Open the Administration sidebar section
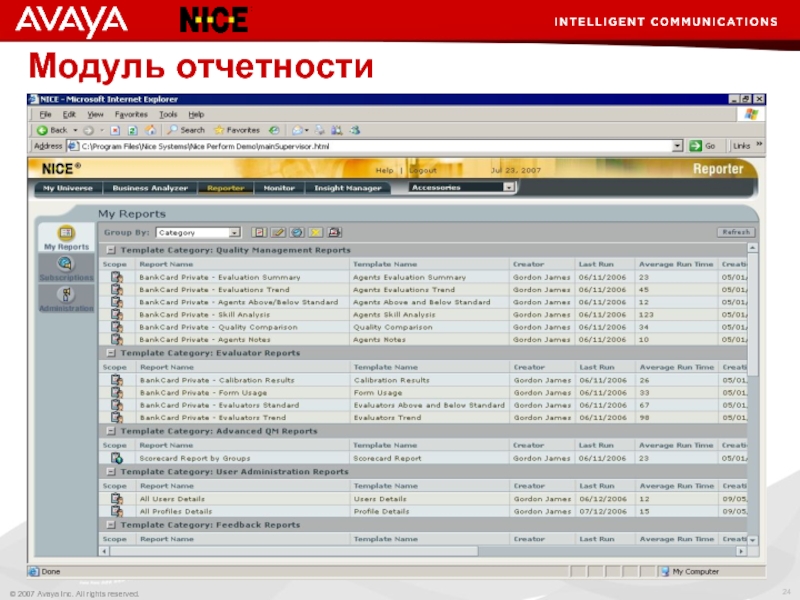 point(65,298)
